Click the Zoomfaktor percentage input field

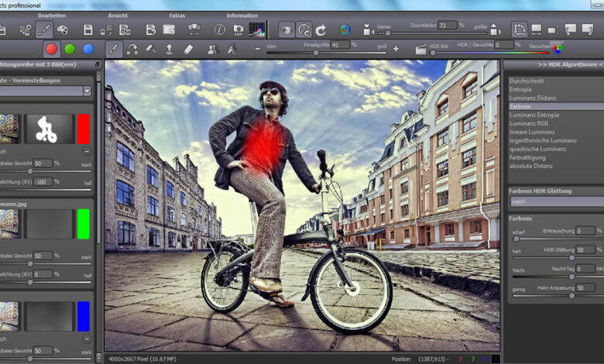click(447, 25)
